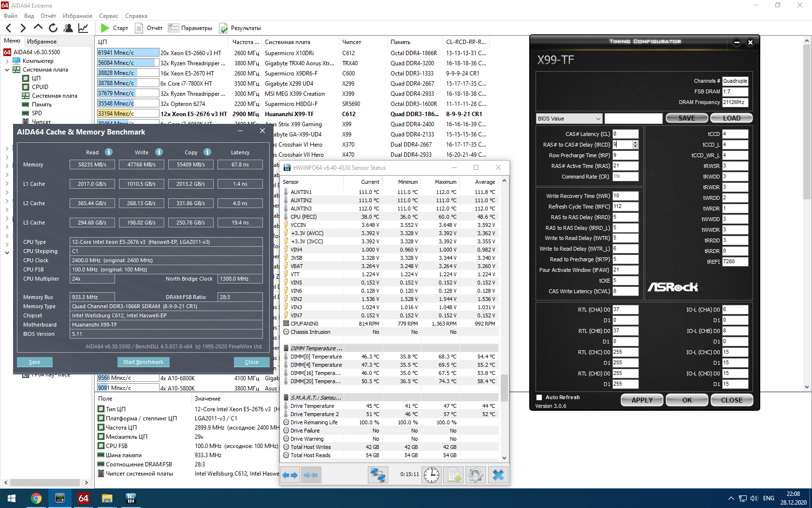Open the AIDA64 user icon in toolbar
812x508 pixels.
point(68,28)
